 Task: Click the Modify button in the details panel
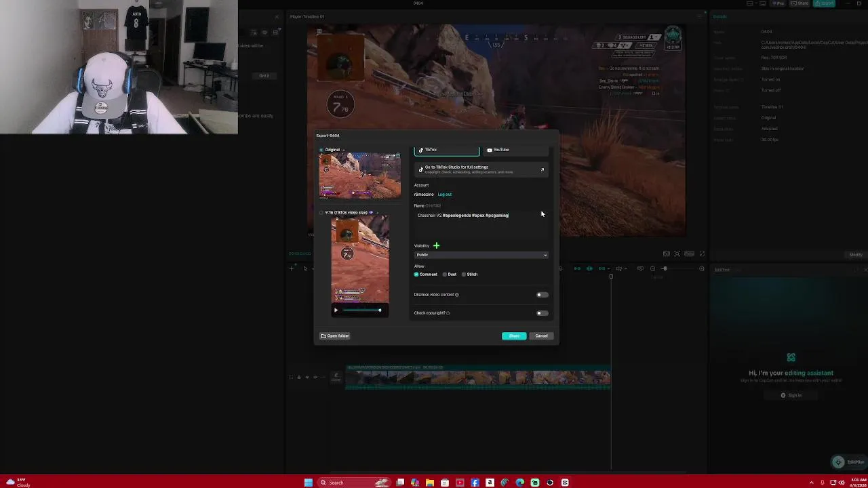(x=856, y=255)
